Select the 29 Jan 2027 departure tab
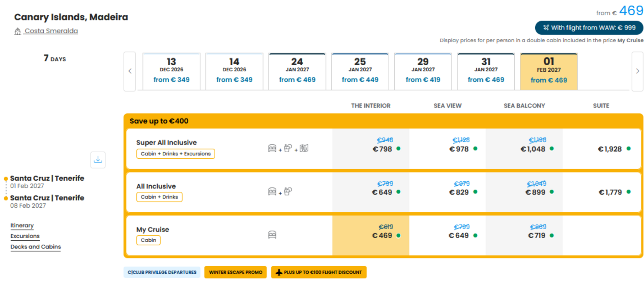Viewport: 644px width, 284px height. [423, 71]
